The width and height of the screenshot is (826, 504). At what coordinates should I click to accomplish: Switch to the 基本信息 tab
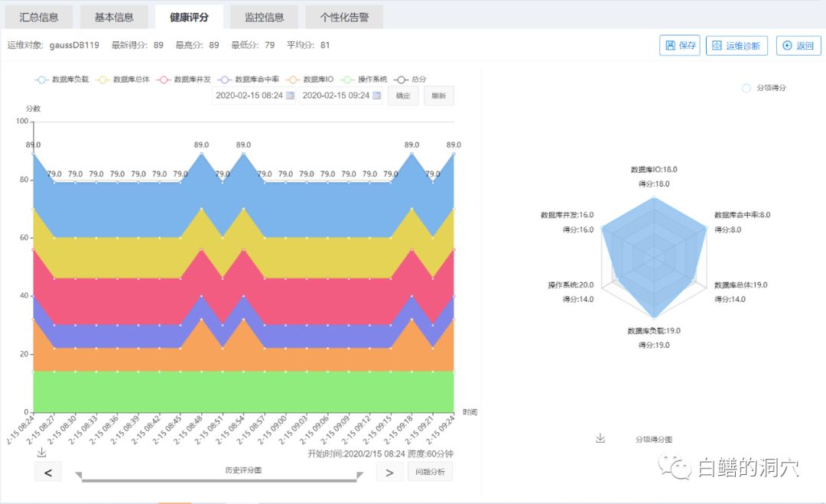114,18
